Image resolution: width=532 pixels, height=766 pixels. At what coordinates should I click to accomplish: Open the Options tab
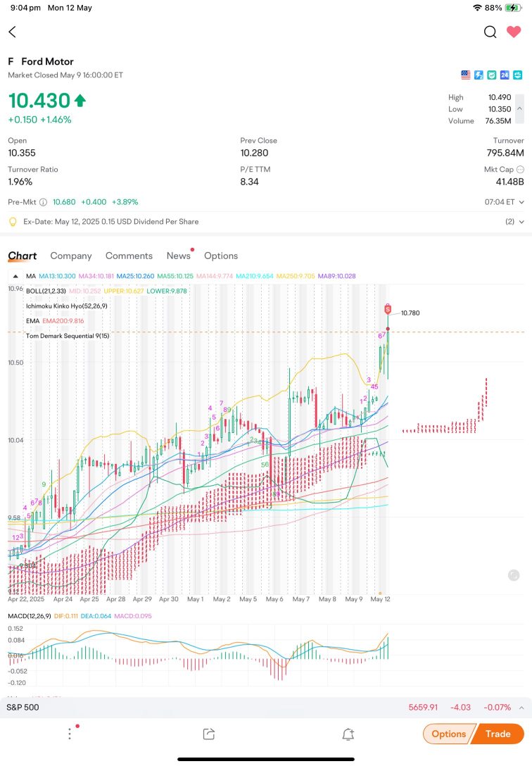pyautogui.click(x=220, y=256)
